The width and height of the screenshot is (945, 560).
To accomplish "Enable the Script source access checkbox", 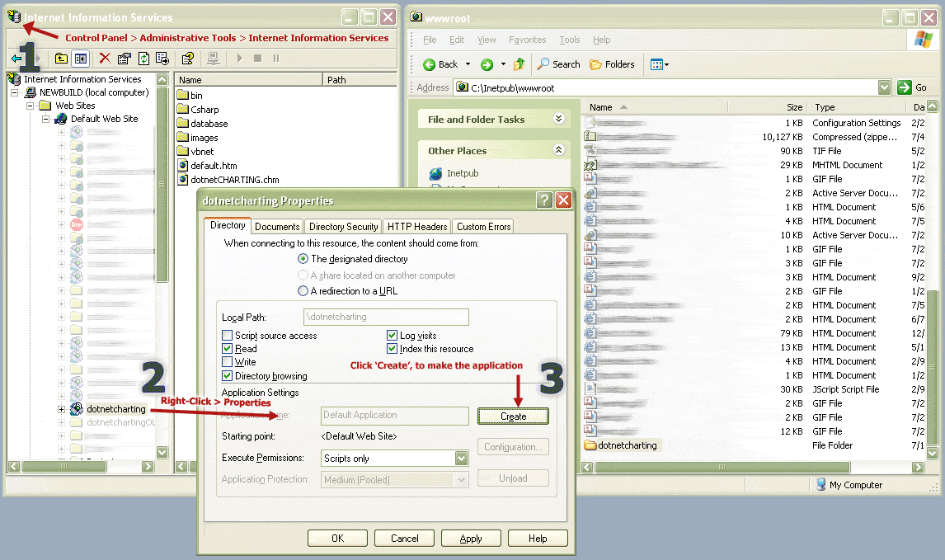I will coord(228,336).
